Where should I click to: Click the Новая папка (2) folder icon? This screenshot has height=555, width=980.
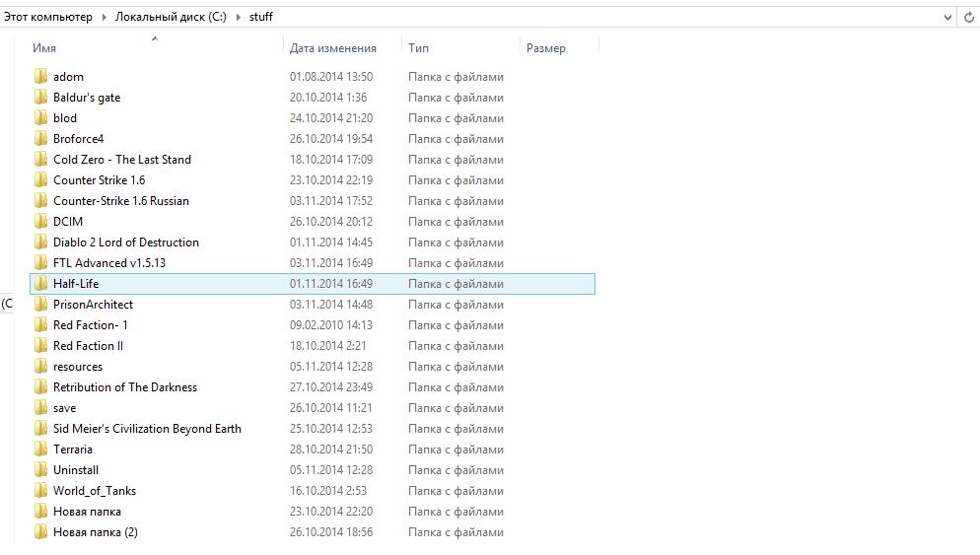pos(40,532)
